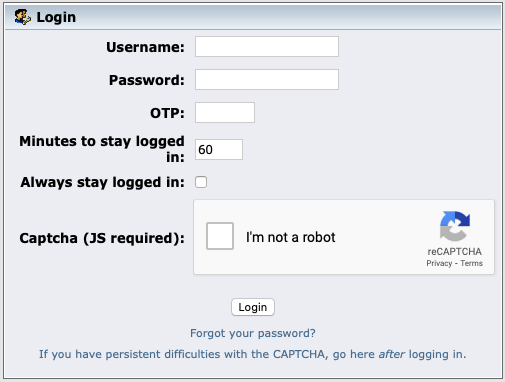The height and width of the screenshot is (382, 505).
Task: Check the "I'm not a robot" box
Action: click(x=220, y=236)
